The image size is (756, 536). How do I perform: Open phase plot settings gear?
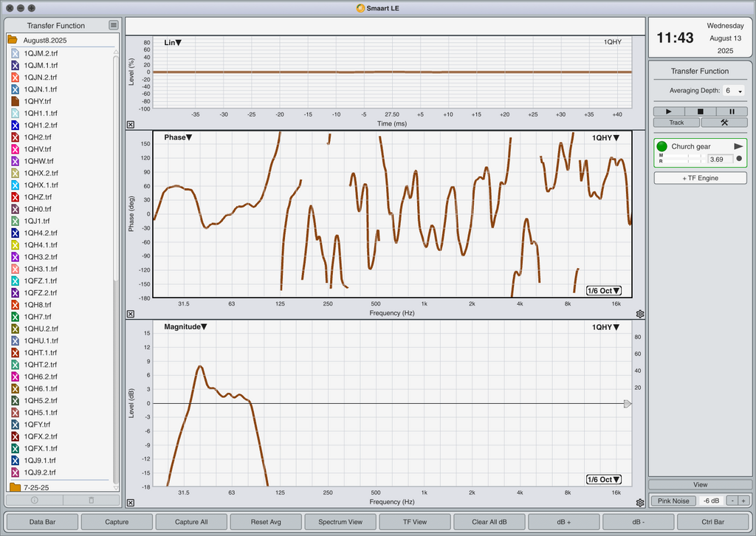point(640,314)
